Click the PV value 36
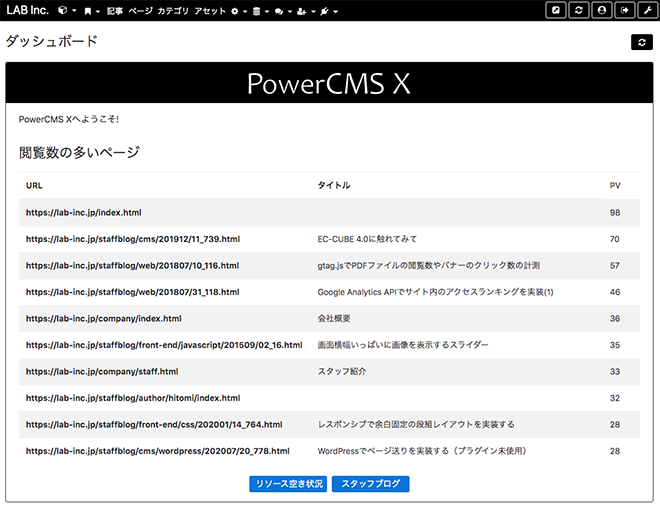The height and width of the screenshot is (507, 660). [615, 319]
